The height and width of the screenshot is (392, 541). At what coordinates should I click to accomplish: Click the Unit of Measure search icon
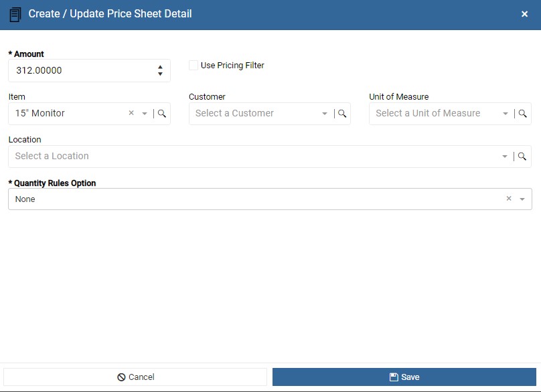click(522, 114)
